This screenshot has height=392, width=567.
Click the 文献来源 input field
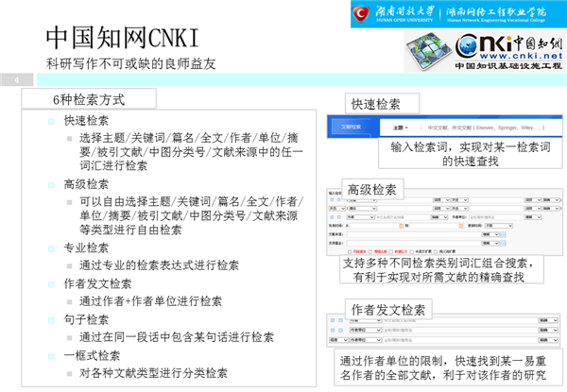[x=414, y=234]
